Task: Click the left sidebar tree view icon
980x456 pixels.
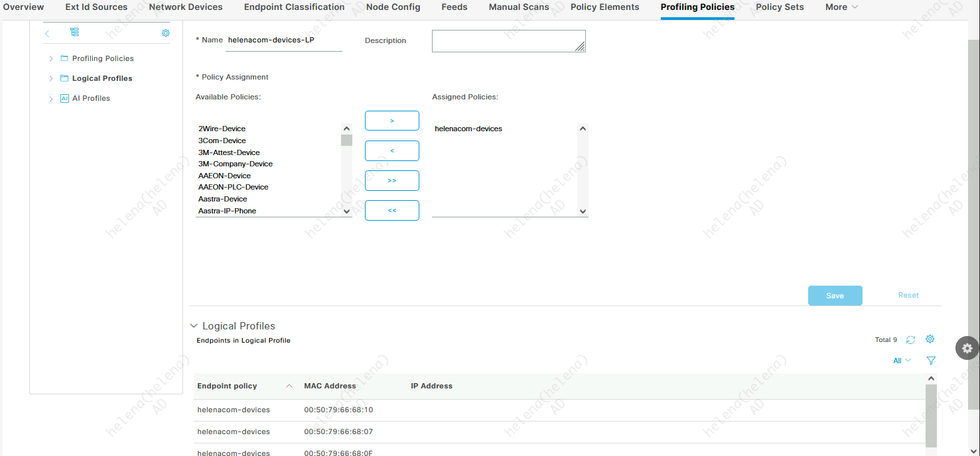Action: tap(74, 32)
